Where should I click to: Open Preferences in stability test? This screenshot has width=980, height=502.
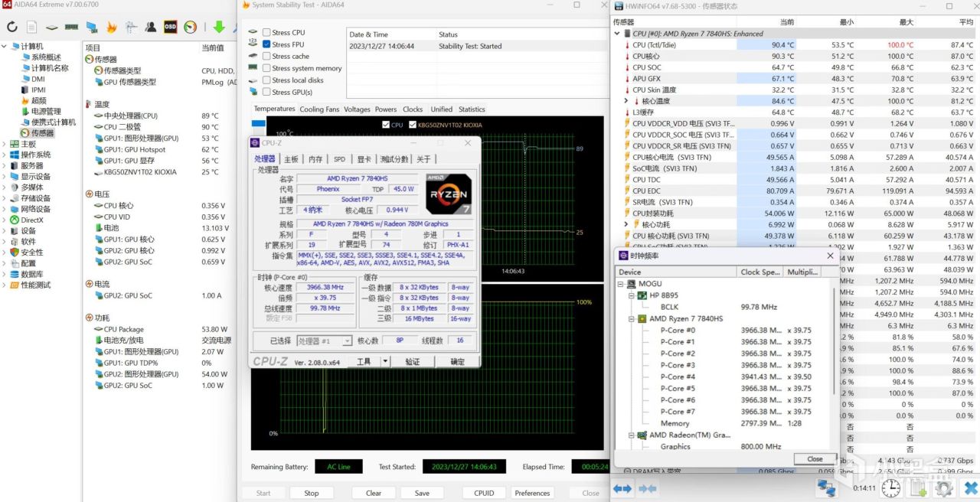(532, 493)
